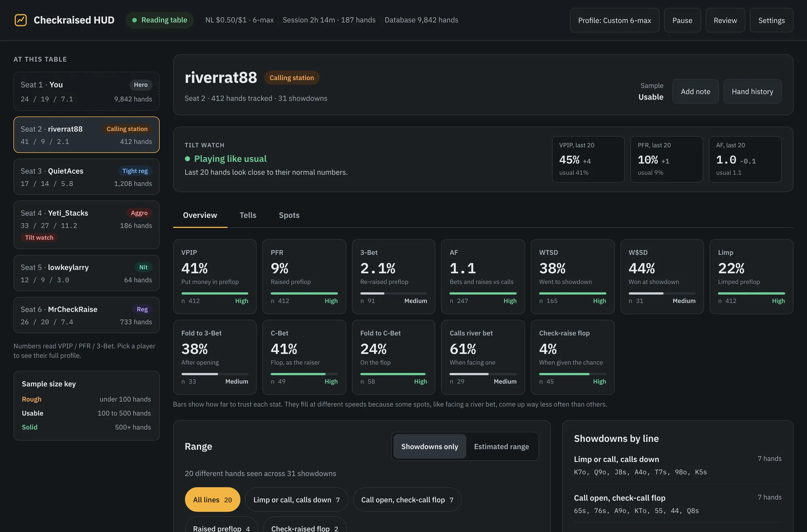Open Settings
807x532 pixels.
(771, 20)
